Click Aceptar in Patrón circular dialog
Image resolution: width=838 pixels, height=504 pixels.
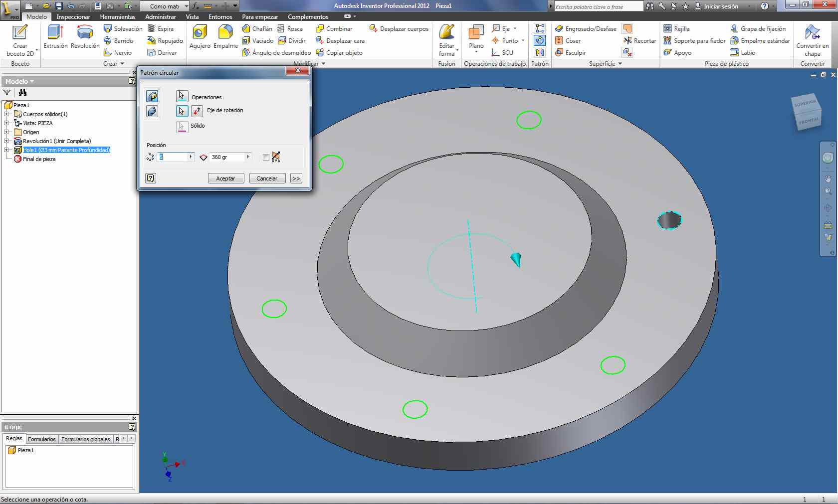pos(225,178)
